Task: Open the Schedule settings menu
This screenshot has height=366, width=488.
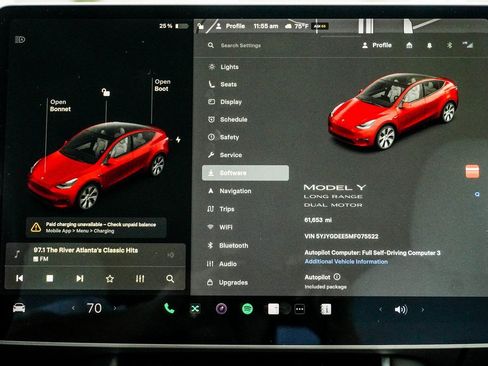Action: [228, 119]
